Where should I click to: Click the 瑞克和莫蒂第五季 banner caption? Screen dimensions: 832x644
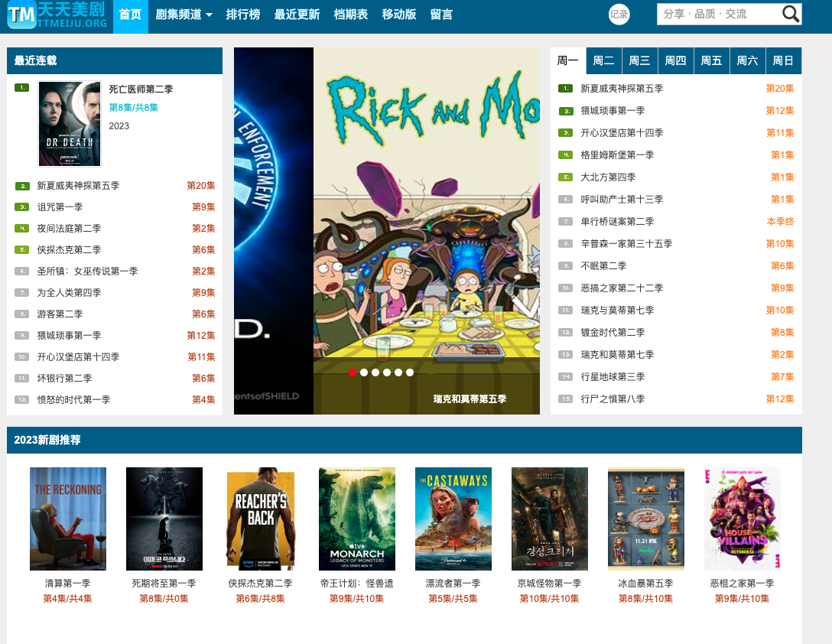click(x=470, y=398)
